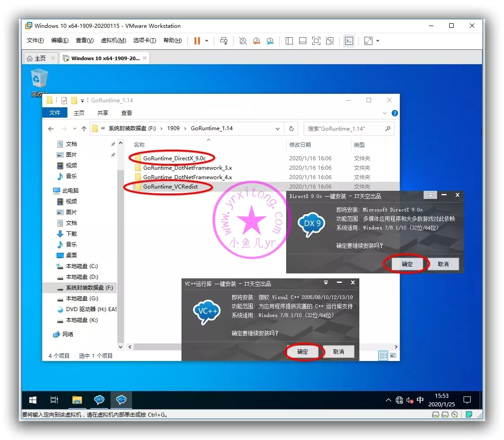Click the DX 9 installer taskbar icon
Viewport: 504px width, 440px height.
click(99, 400)
